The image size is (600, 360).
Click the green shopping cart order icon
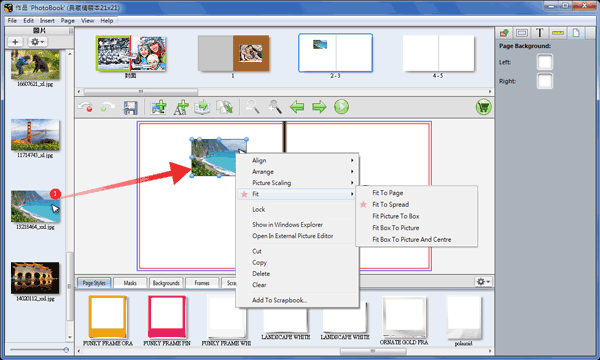[483, 107]
